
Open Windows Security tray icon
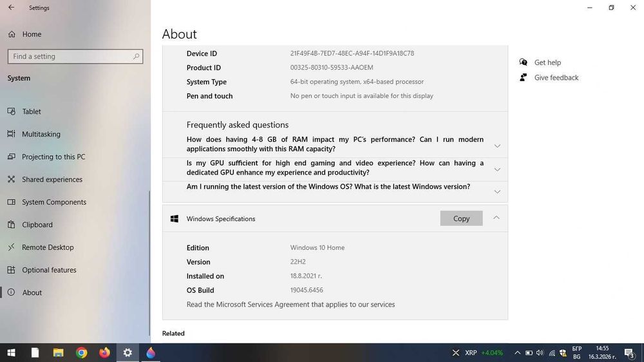pos(563,352)
